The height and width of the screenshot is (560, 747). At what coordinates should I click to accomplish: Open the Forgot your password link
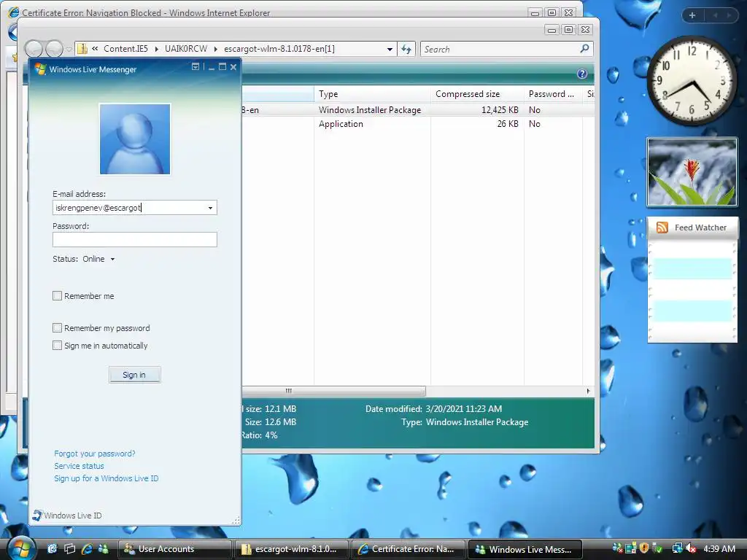point(94,454)
